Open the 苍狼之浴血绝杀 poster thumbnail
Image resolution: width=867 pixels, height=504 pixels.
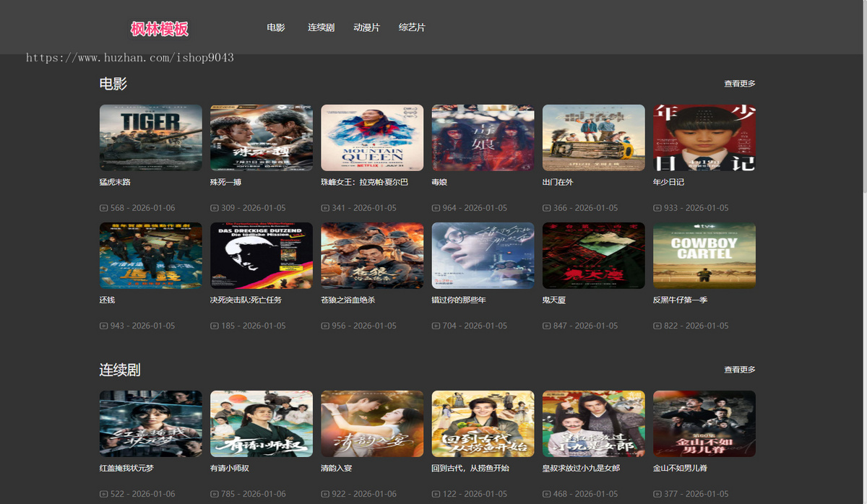click(x=372, y=256)
